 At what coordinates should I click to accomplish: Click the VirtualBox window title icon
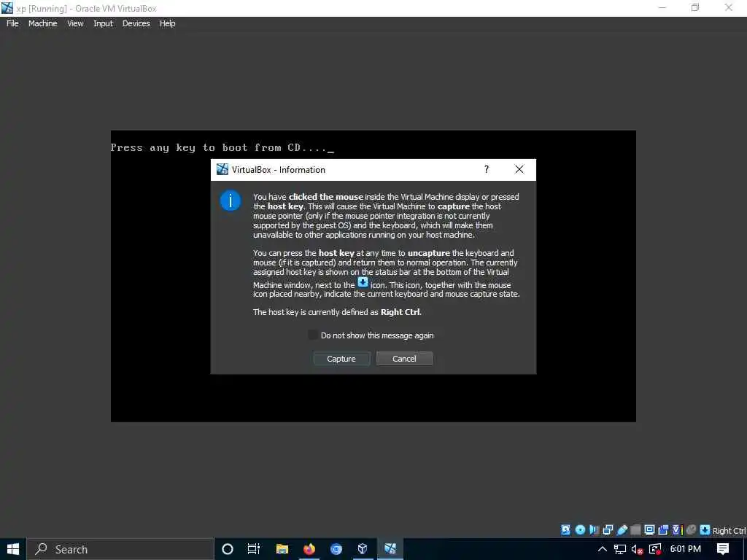pos(7,8)
